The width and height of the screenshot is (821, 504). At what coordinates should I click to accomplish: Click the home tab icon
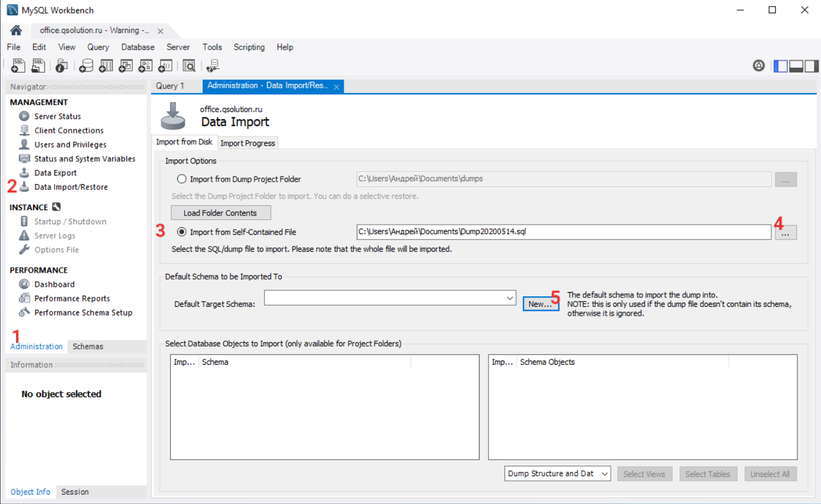16,30
